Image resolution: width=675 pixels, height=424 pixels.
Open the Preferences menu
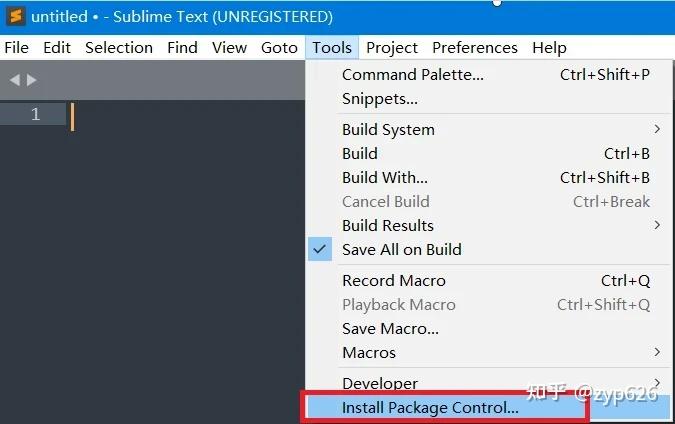pyautogui.click(x=474, y=47)
